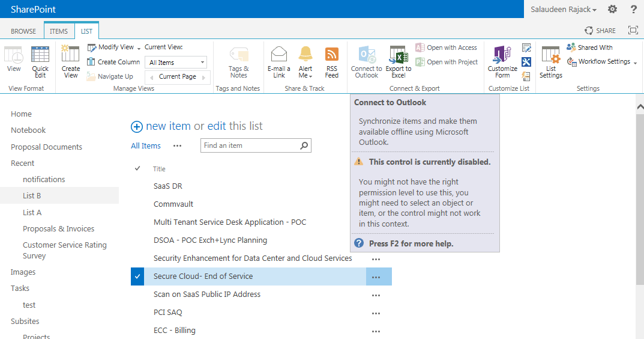Select the Commvault item
644x339 pixels.
173,204
